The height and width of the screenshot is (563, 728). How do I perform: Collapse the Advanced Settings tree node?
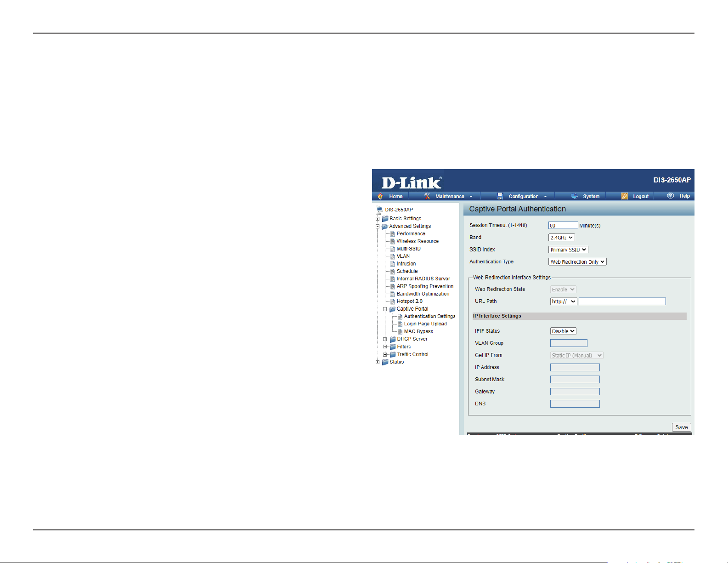tap(378, 226)
